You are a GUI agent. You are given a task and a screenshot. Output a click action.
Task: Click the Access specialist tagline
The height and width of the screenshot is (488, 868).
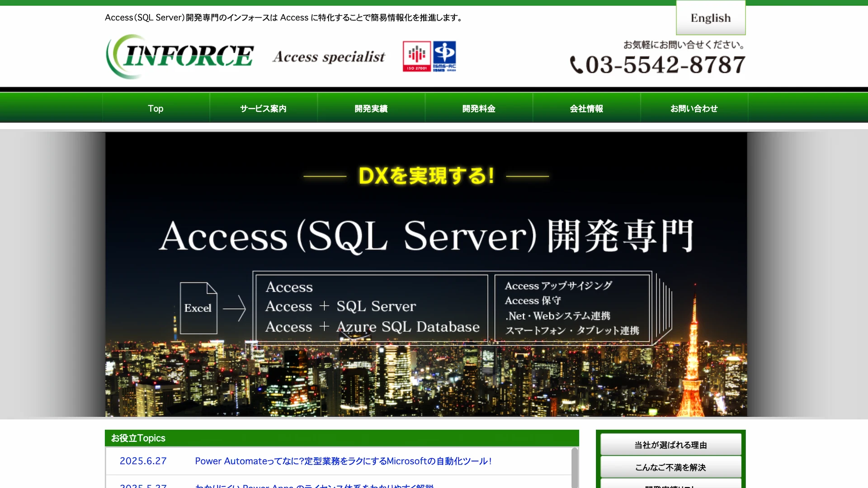[x=329, y=57]
